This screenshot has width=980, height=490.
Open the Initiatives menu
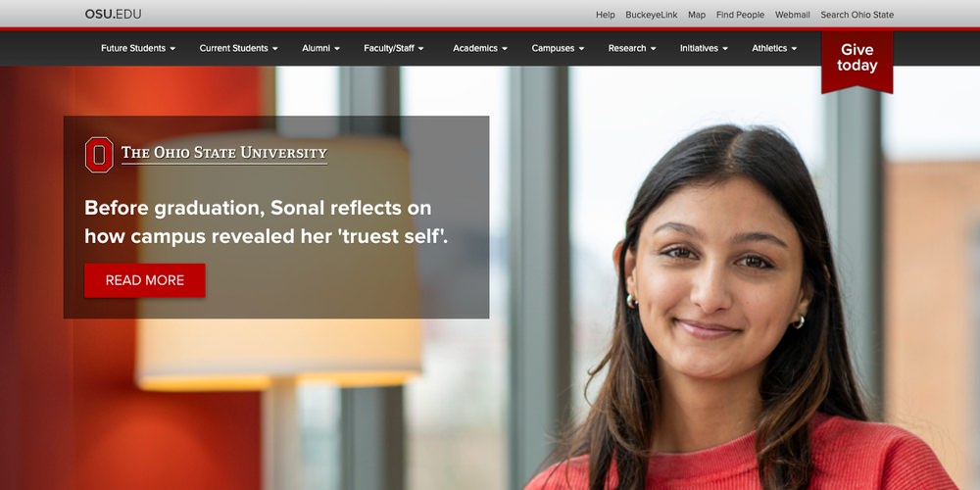coord(704,48)
